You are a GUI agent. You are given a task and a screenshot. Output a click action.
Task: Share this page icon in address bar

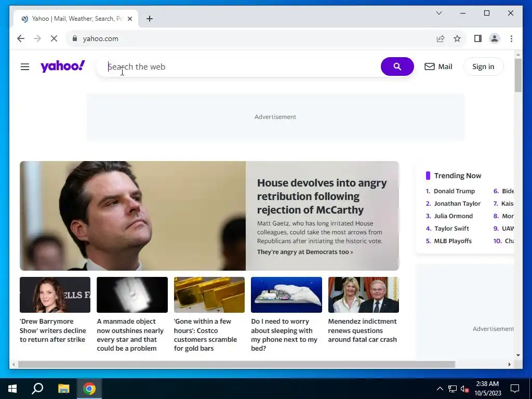tap(441, 38)
